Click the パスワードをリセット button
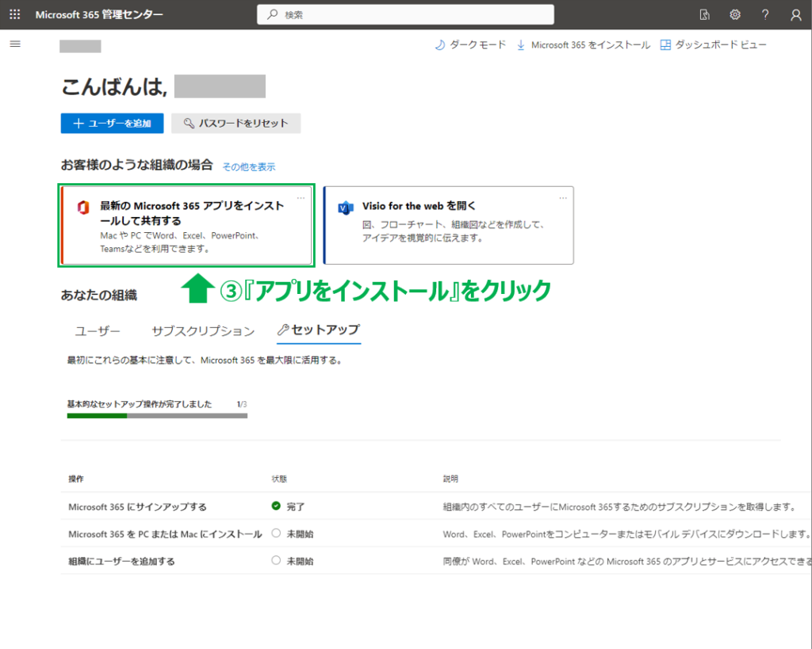Image resolution: width=812 pixels, height=649 pixels. click(x=236, y=123)
